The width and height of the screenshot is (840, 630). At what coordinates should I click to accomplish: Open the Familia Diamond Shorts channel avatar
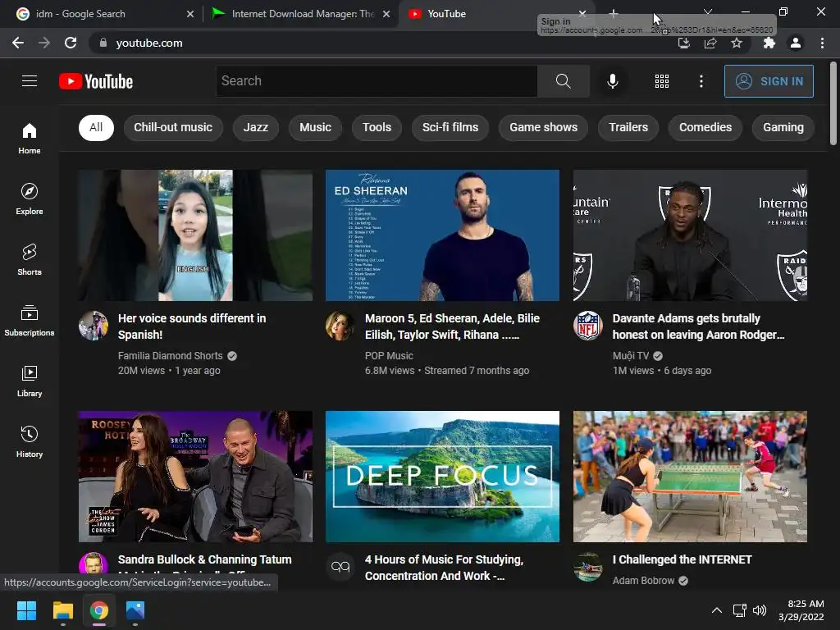[94, 325]
